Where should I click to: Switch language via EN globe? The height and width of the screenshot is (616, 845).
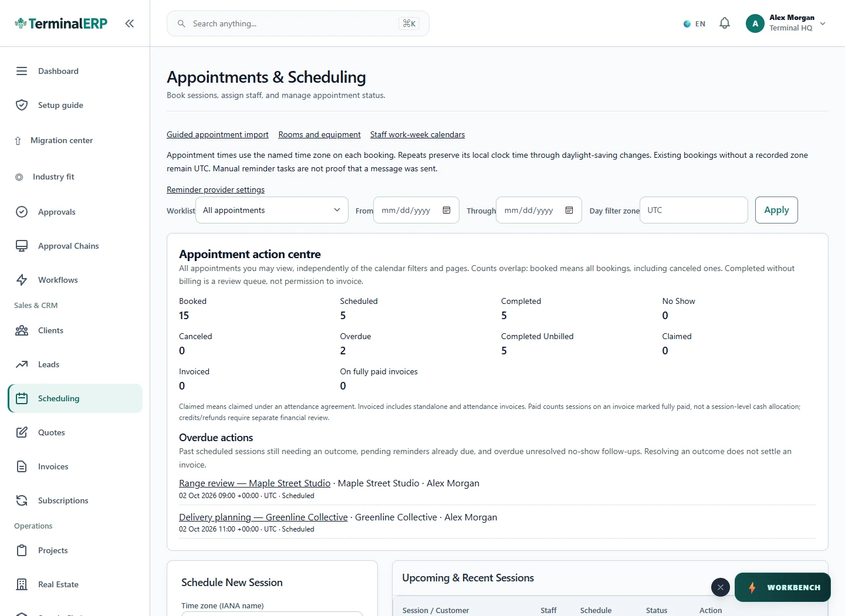(x=694, y=24)
